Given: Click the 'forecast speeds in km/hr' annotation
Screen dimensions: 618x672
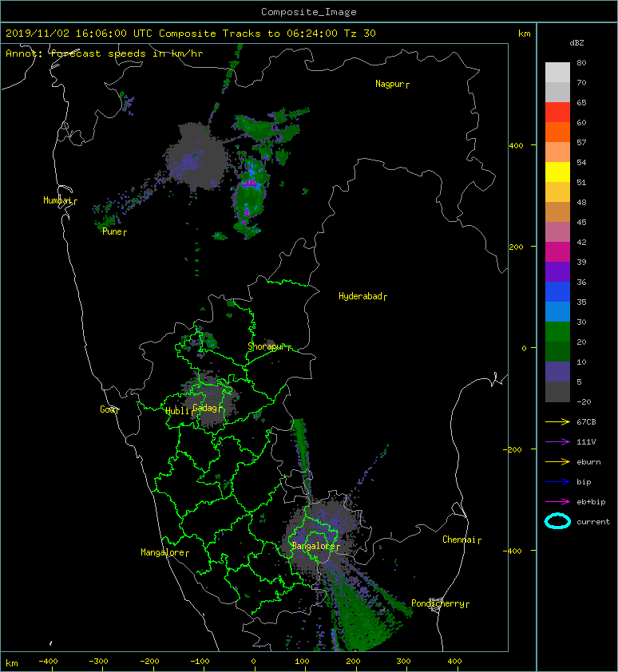Looking at the screenshot, I should [126, 53].
